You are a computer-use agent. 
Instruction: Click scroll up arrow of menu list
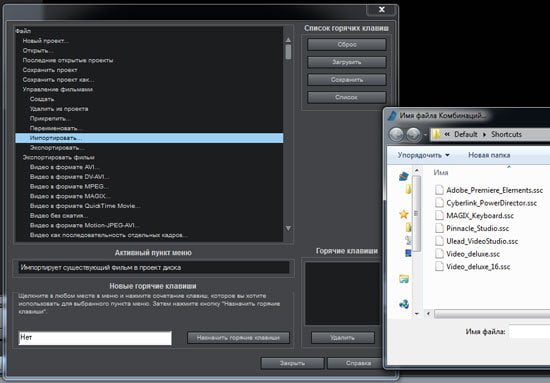click(x=288, y=40)
